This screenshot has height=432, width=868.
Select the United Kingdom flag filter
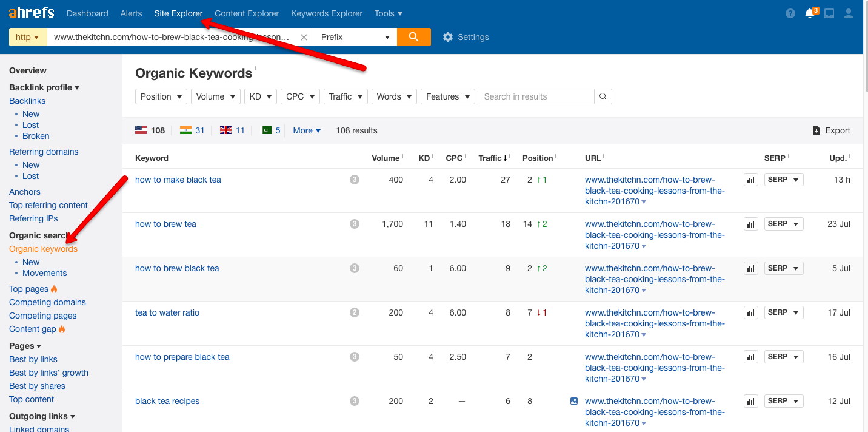coord(232,130)
